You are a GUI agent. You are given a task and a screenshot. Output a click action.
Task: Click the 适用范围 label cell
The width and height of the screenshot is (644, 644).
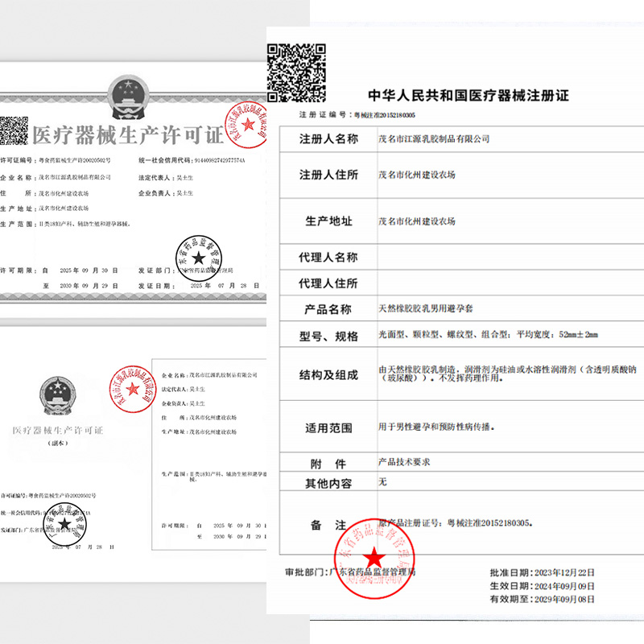328,428
